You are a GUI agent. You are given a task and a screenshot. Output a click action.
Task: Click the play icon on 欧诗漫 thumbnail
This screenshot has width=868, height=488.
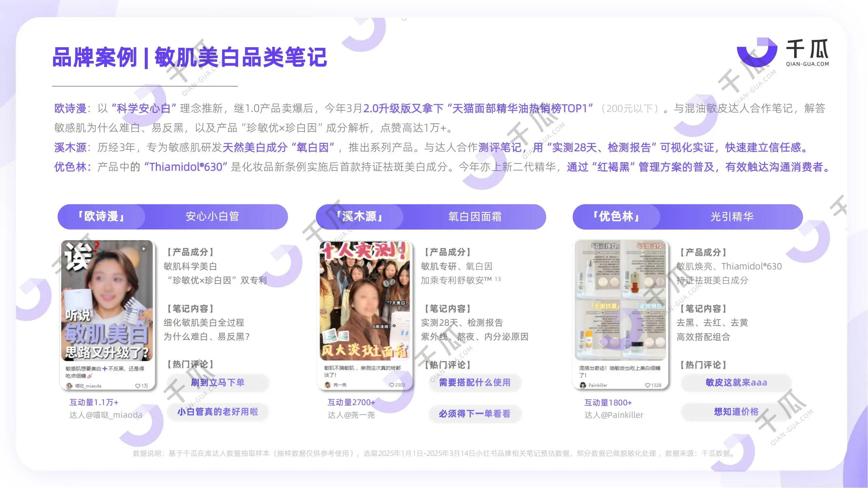(x=144, y=249)
